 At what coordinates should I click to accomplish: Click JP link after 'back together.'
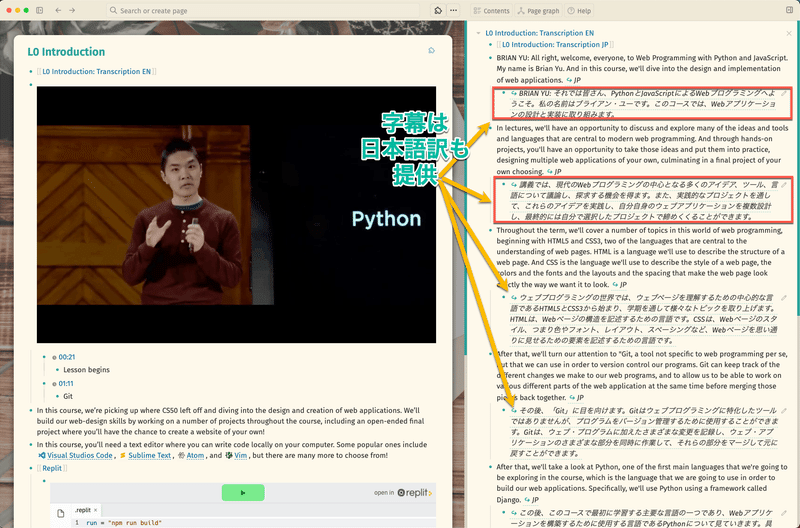pyautogui.click(x=577, y=398)
